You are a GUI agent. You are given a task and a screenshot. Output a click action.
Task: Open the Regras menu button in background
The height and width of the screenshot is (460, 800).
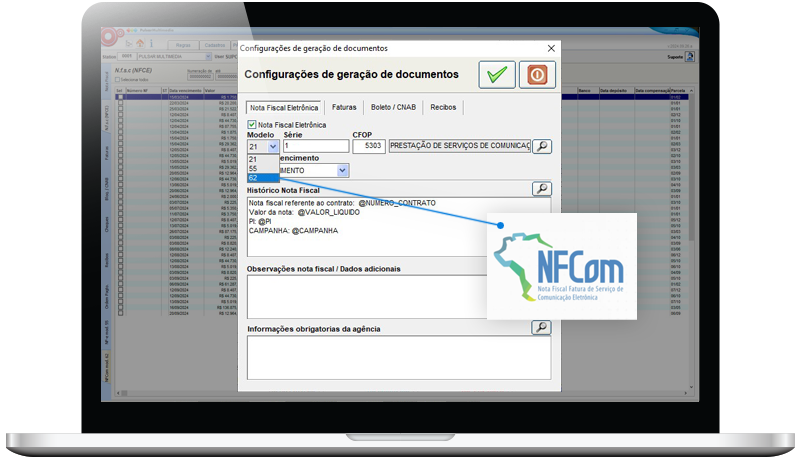183,45
